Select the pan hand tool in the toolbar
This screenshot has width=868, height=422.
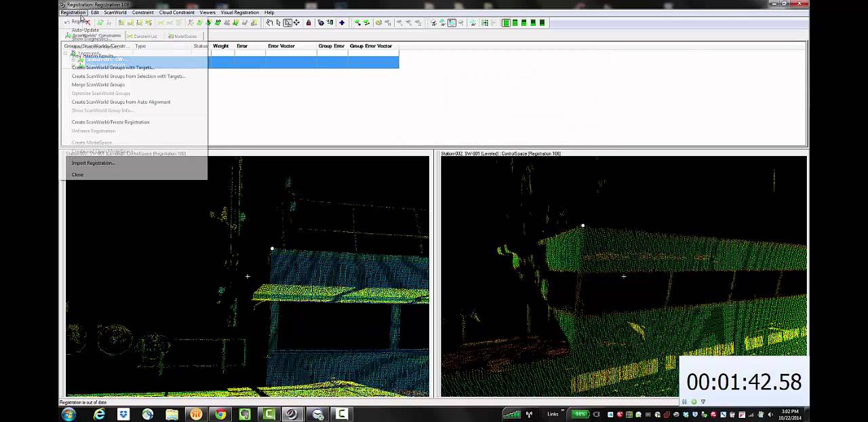pos(269,22)
